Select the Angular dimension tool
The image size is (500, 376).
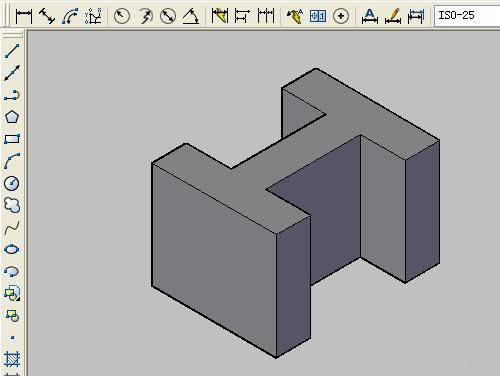coord(191,16)
